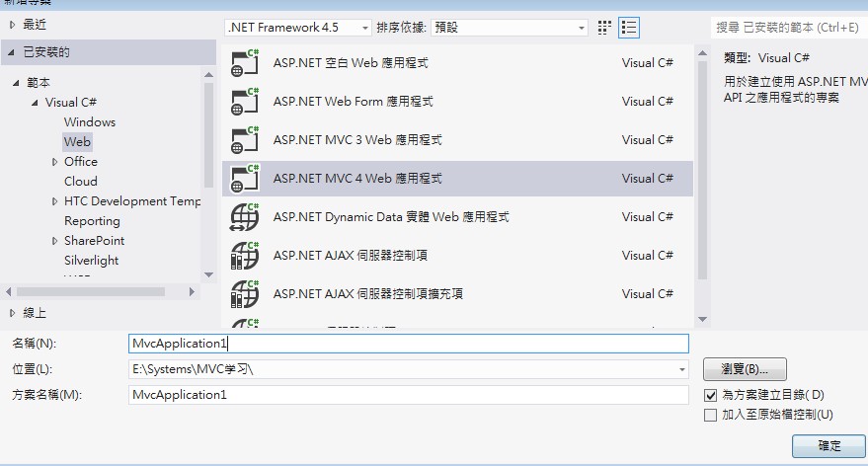Choose ASP.NET Dynamic Data 實體 Web template
868x466 pixels.
[x=457, y=217]
